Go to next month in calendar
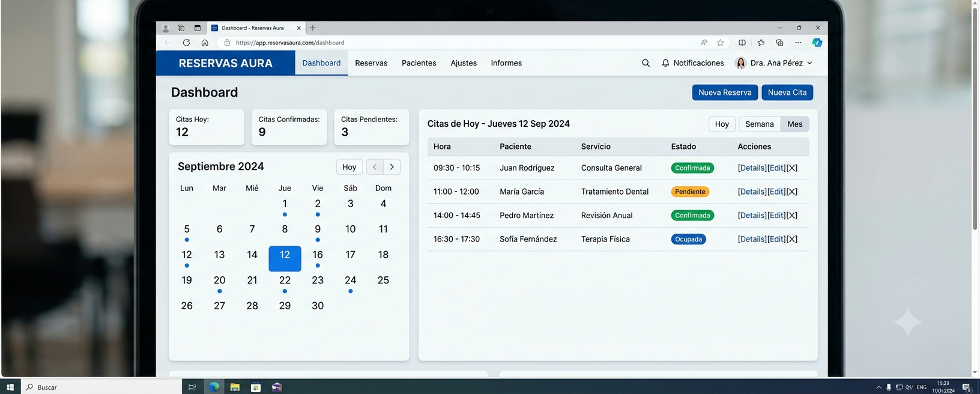The image size is (980, 394). tap(392, 167)
